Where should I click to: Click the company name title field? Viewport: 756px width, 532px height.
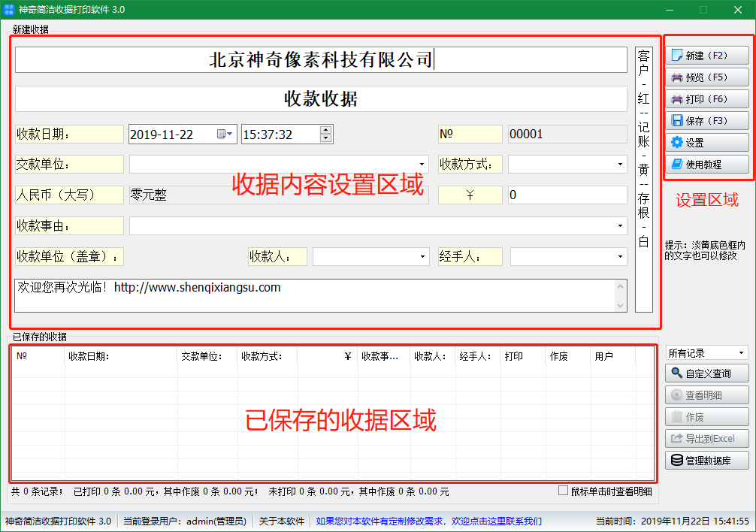coord(321,60)
